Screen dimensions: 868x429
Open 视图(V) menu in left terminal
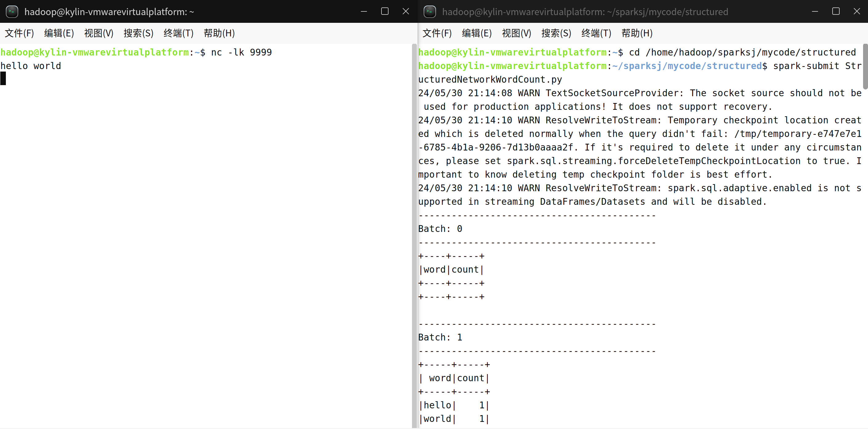click(99, 33)
